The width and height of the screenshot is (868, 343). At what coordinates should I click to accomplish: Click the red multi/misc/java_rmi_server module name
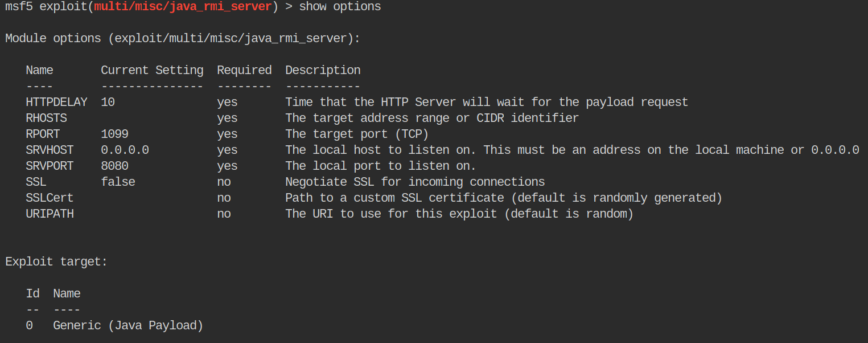tap(183, 7)
